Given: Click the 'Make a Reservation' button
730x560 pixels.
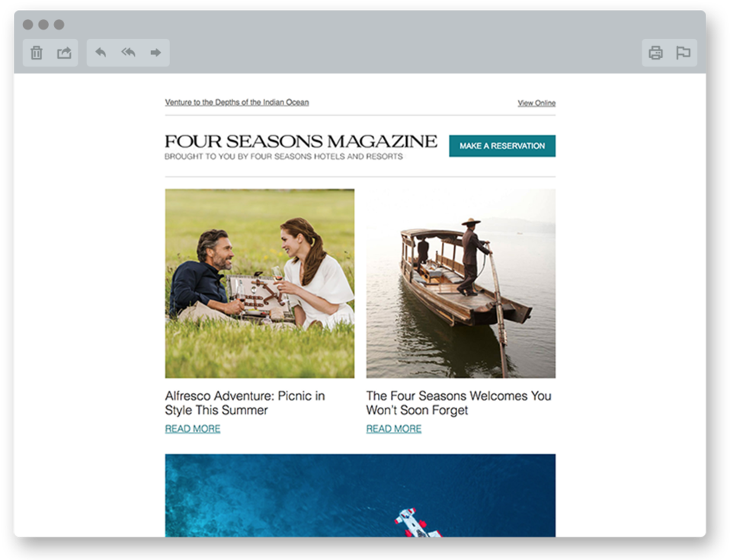Looking at the screenshot, I should [x=502, y=146].
